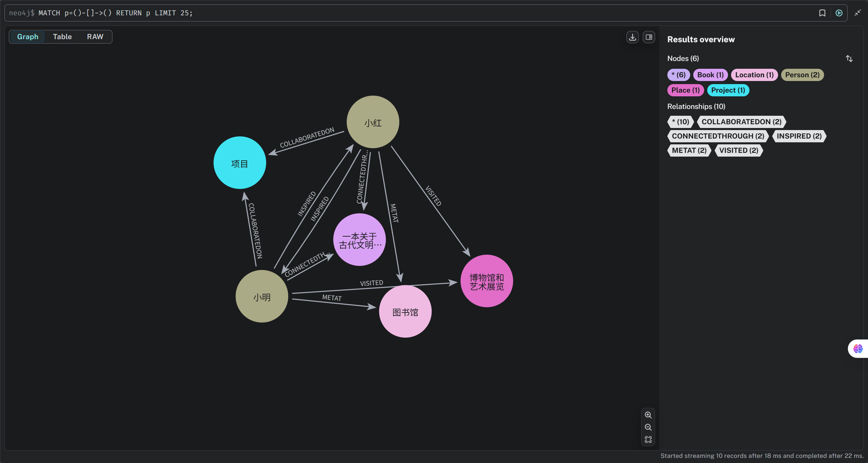Select the Graph view tab
The width and height of the screenshot is (868, 463).
coord(28,37)
